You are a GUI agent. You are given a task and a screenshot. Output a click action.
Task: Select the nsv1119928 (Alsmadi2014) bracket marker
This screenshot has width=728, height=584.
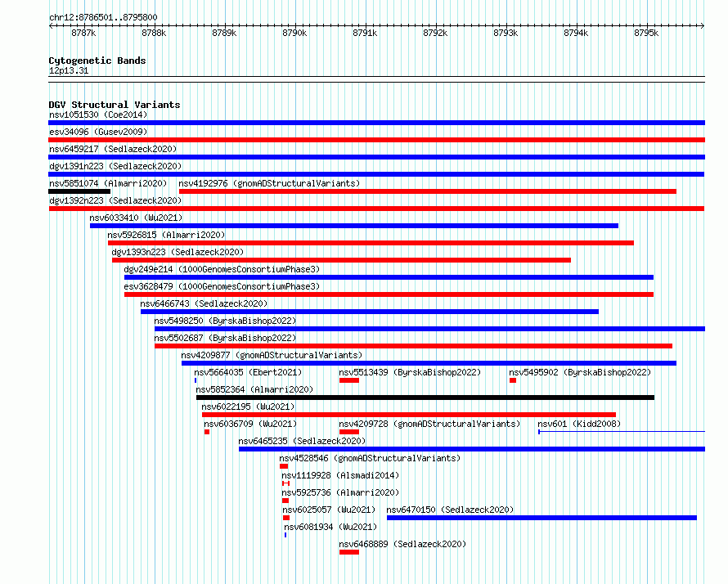285,483
